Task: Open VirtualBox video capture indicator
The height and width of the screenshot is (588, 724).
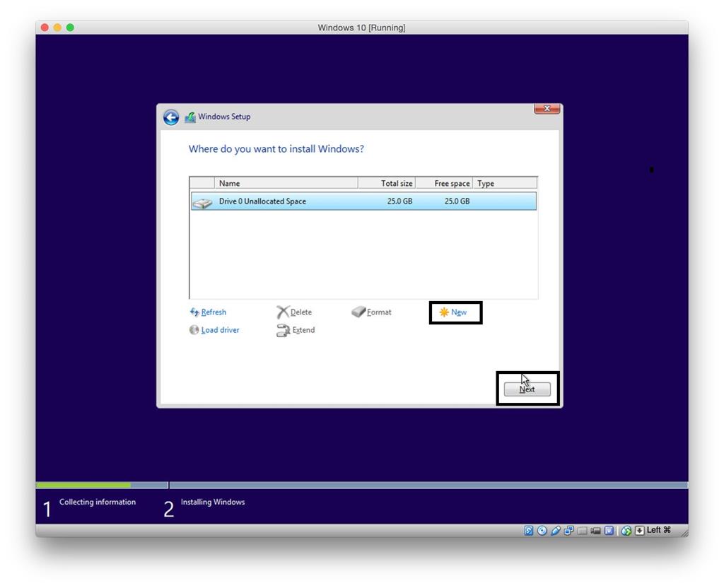Action: pos(595,531)
